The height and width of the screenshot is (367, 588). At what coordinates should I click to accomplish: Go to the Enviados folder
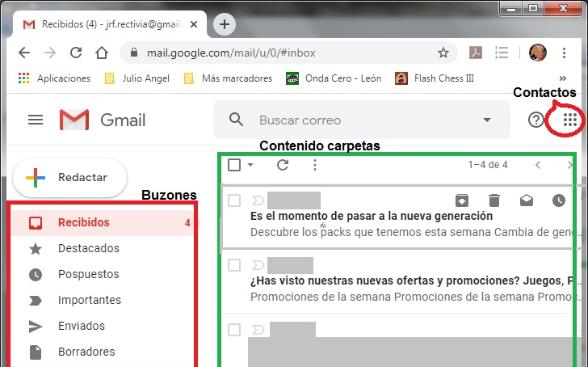click(82, 326)
